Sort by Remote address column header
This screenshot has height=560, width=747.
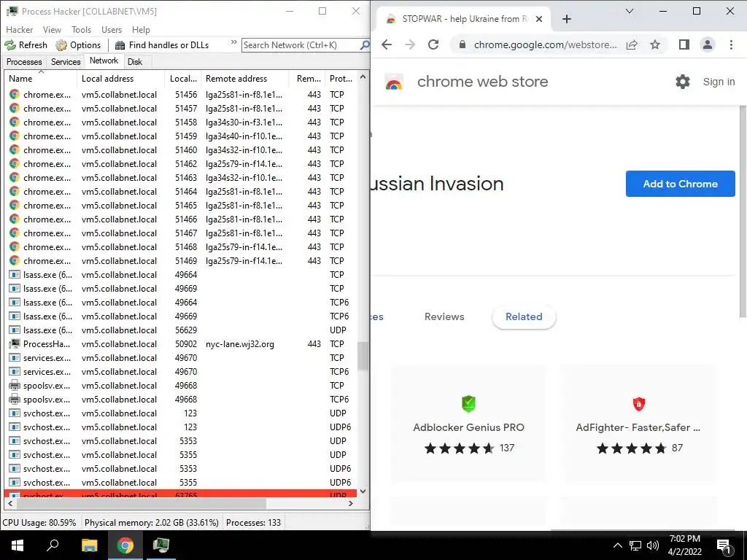click(244, 79)
